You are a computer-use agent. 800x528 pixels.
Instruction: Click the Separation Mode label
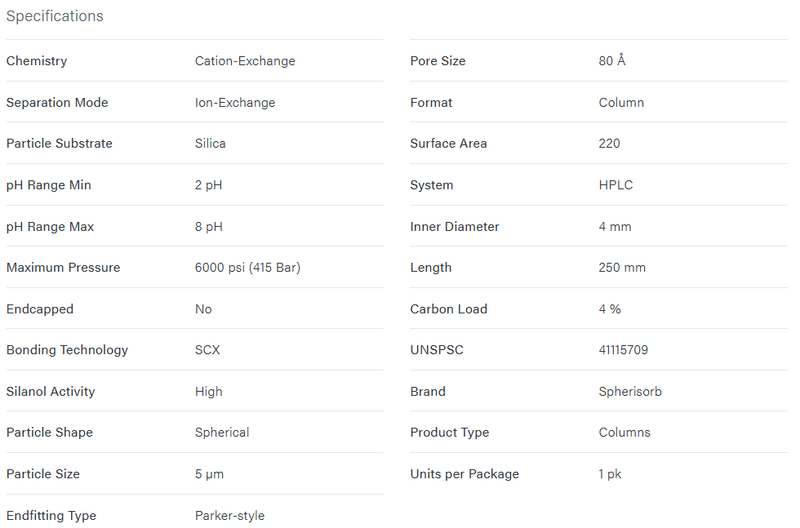tap(57, 103)
